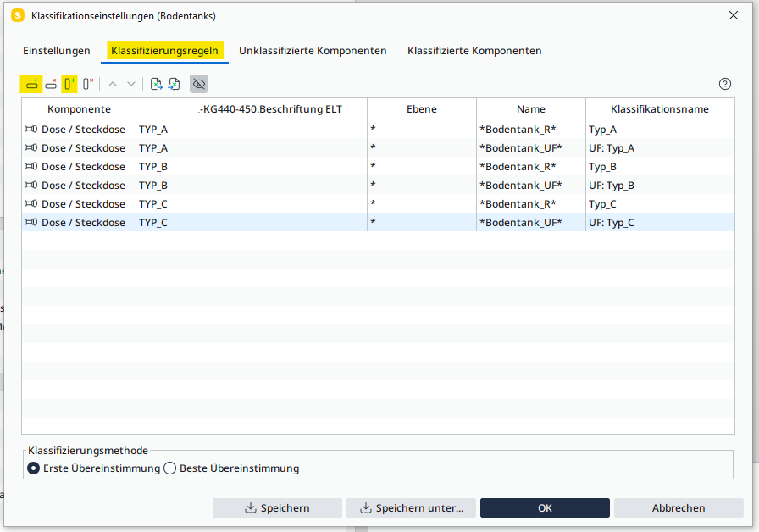
Task: Click the Klassifikationsname column header
Action: tap(659, 109)
